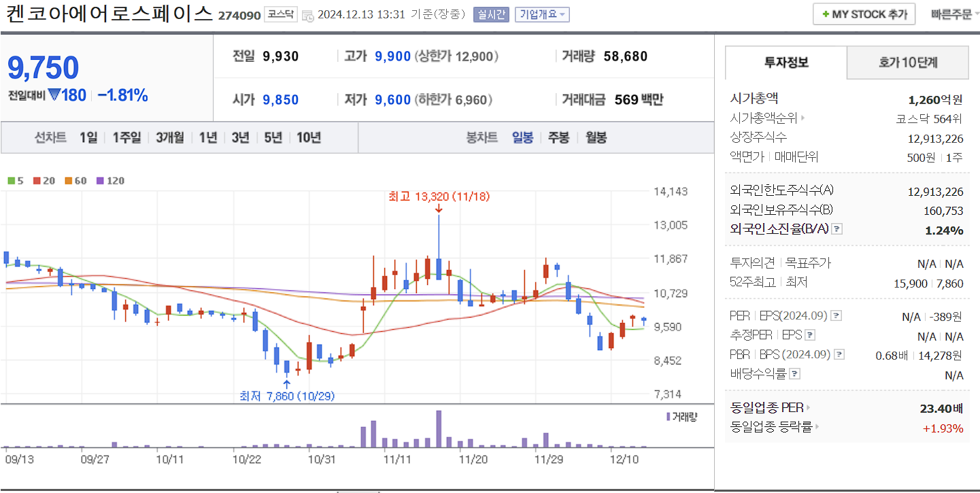This screenshot has width=980, height=493.
Task: Switch candle chart to 주봉 weekly view
Action: click(x=559, y=137)
